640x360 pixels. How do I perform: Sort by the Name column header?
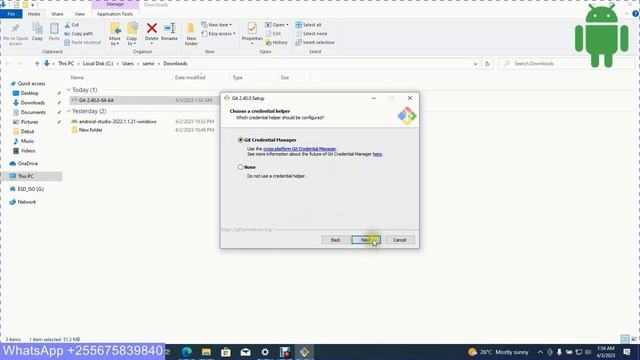[77, 78]
